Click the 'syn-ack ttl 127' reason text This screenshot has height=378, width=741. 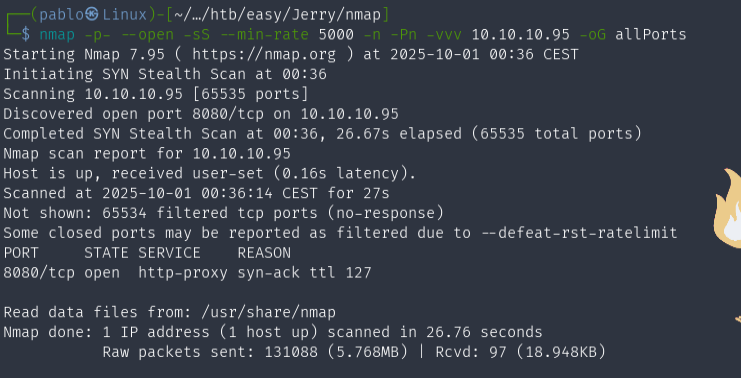(304, 273)
